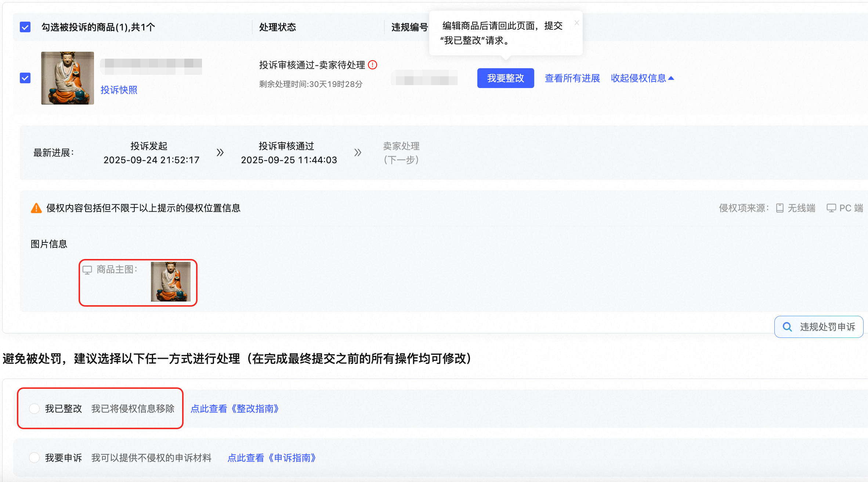868x482 pixels.
Task: Click the 无线端 mobile device icon
Action: click(x=780, y=208)
